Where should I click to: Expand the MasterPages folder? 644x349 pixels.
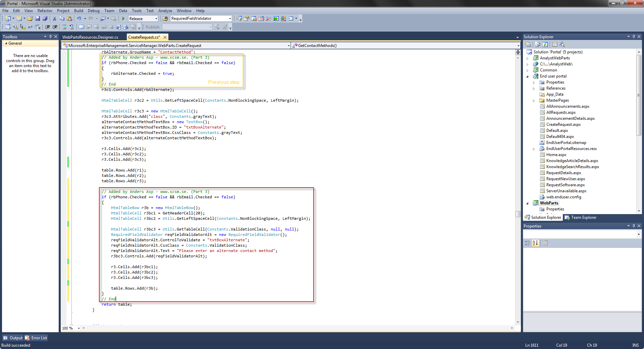[x=534, y=100]
